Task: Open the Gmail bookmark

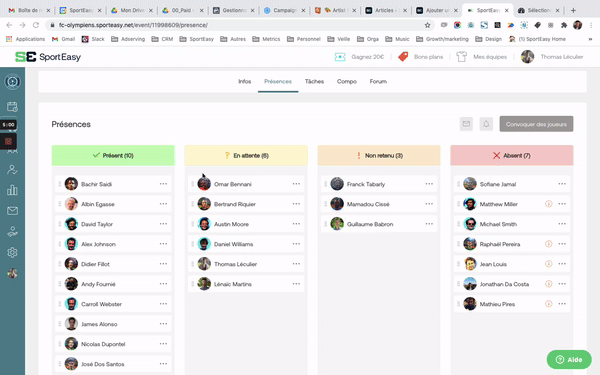Action: click(64, 39)
